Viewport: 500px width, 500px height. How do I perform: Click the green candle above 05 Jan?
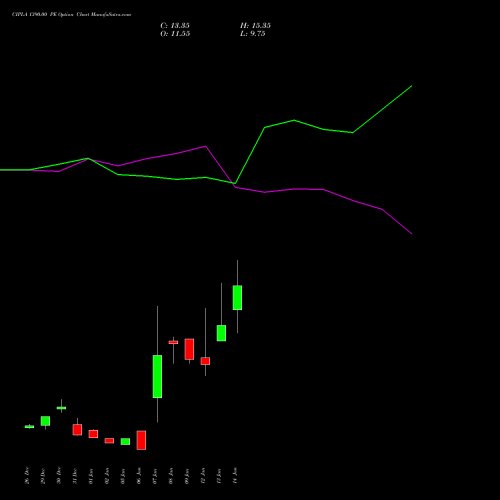(125, 441)
